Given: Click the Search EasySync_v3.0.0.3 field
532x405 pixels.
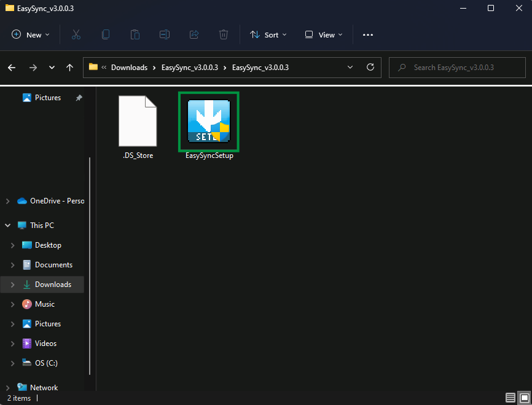Looking at the screenshot, I should point(457,68).
